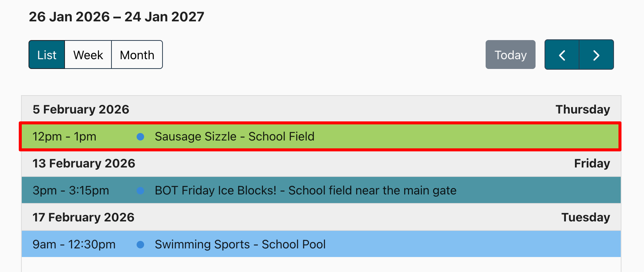Open the Sausage Sizzle - School Field event

pos(235,137)
